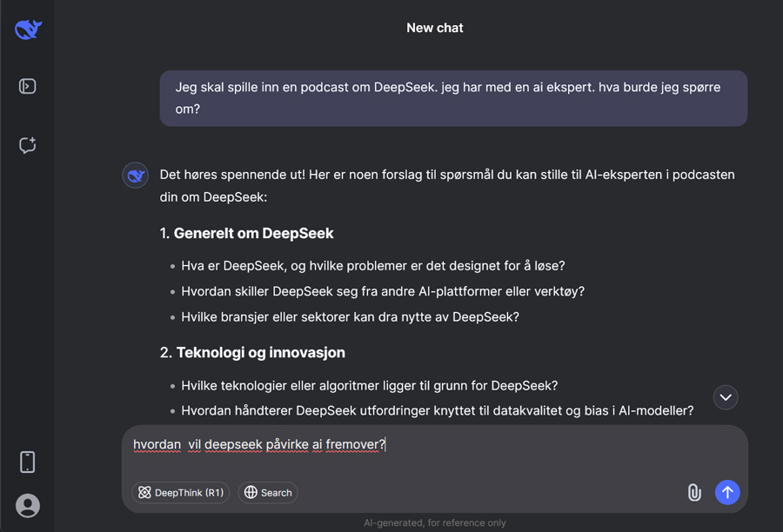Toggle DeepThink (R1) mode
Screen dimensions: 783x532
click(181, 493)
